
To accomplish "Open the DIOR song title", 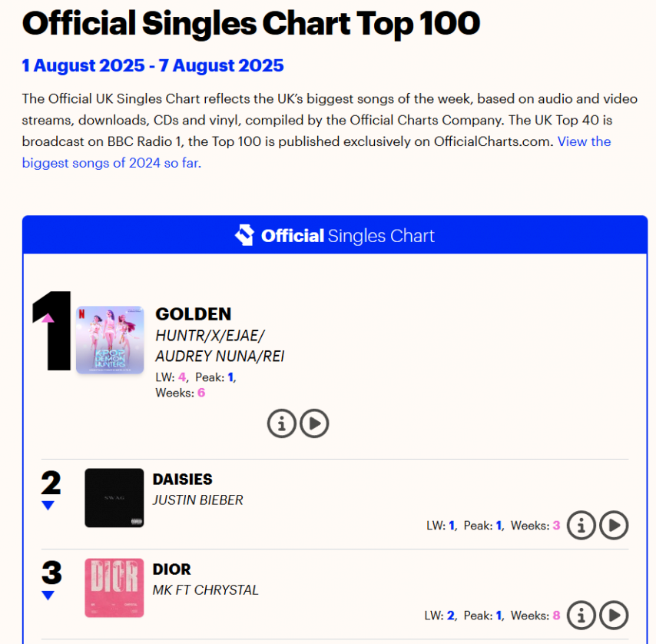I will click(171, 569).
